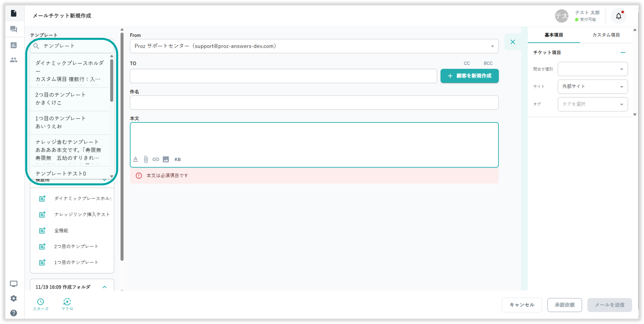Click the 件名 subject input field
Screen dimensions: 644x324
coord(314,103)
